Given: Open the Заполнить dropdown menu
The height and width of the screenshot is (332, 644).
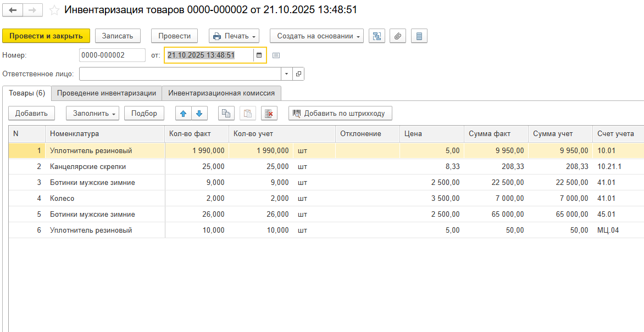Looking at the screenshot, I should (92, 114).
